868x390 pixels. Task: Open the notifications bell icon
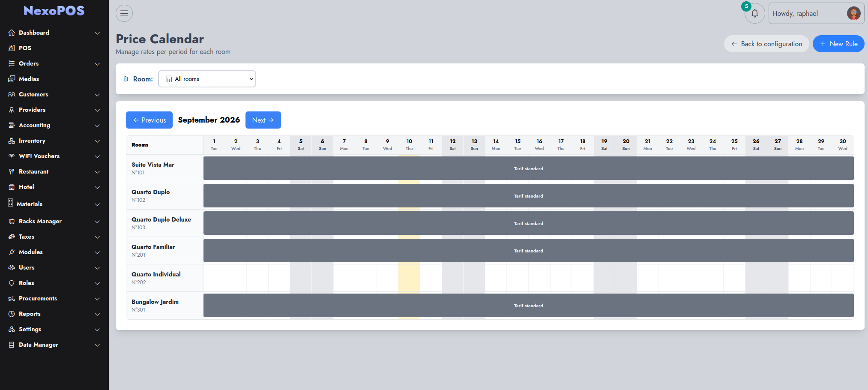click(755, 13)
